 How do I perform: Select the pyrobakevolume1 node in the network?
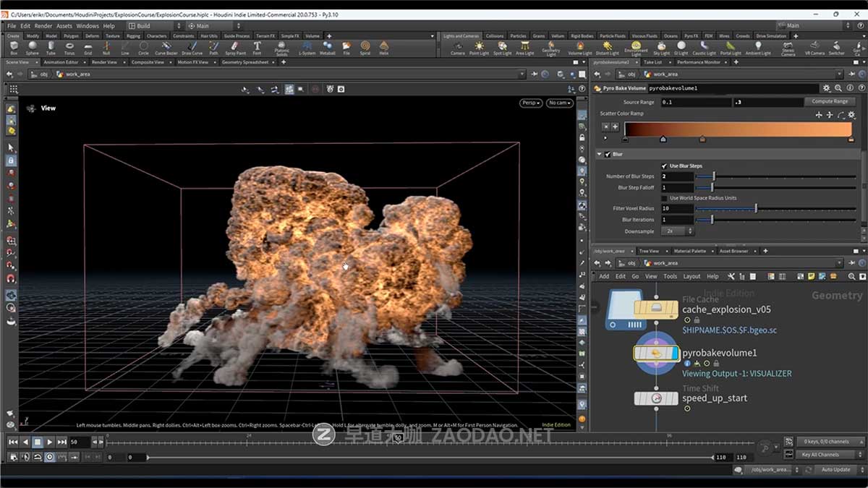point(657,353)
